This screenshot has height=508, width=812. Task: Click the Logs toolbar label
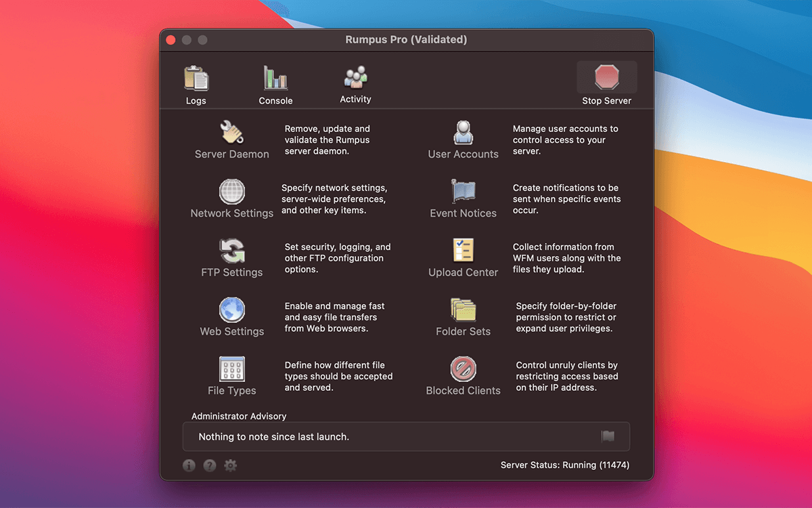point(196,101)
